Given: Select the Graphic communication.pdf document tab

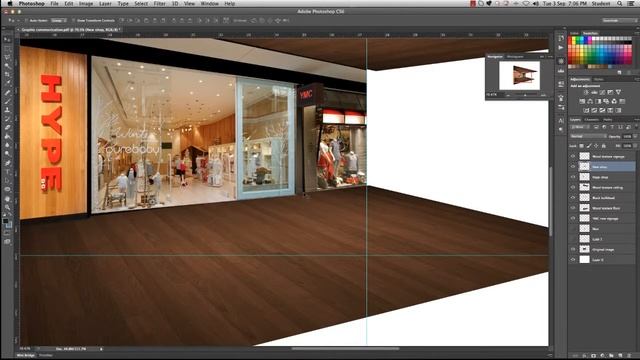Looking at the screenshot, I should click(x=70, y=30).
